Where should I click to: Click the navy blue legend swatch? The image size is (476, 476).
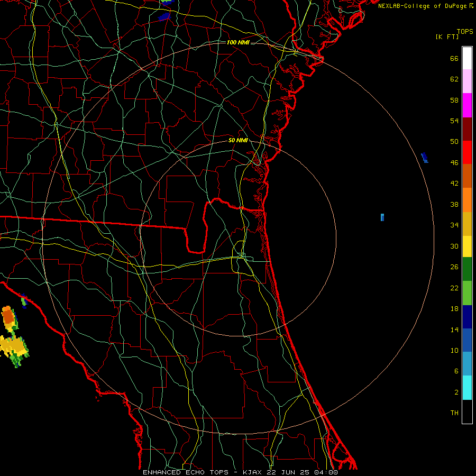click(x=467, y=317)
